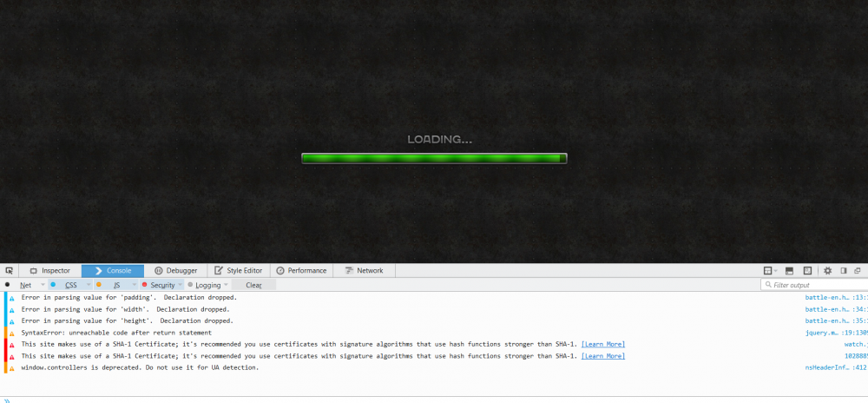
Task: Toggle the split console icon
Action: (789, 271)
